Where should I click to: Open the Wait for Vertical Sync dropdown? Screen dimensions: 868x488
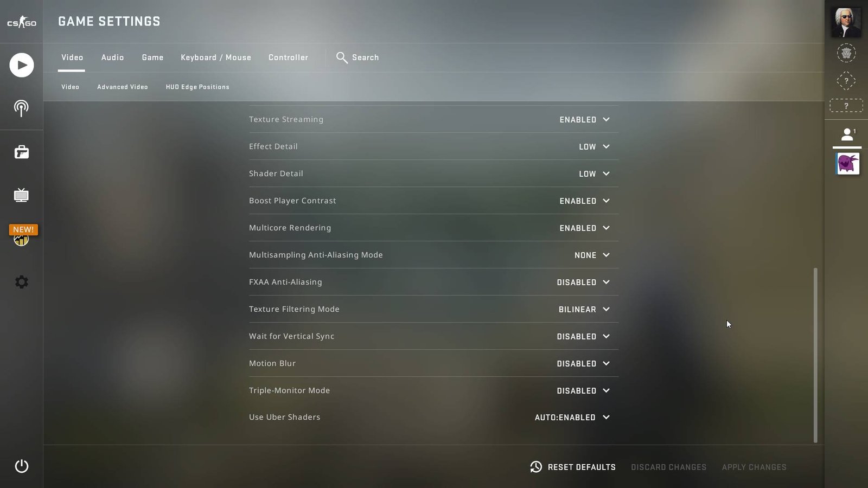[583, 336]
